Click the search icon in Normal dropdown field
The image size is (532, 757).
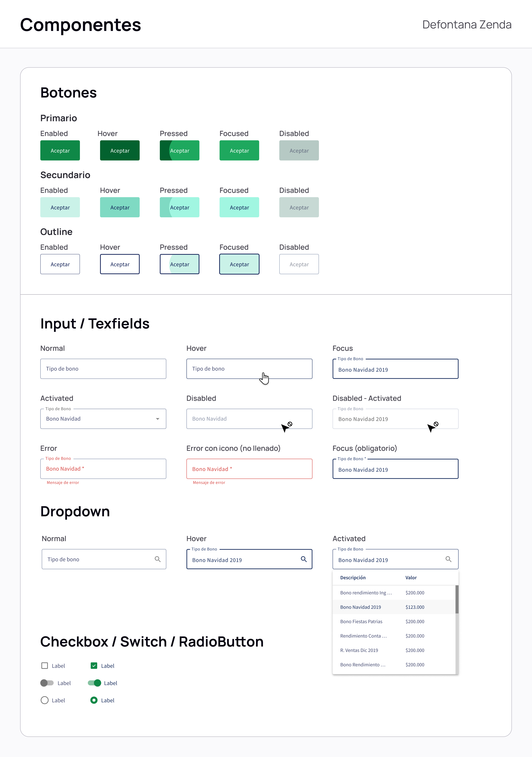[158, 559]
